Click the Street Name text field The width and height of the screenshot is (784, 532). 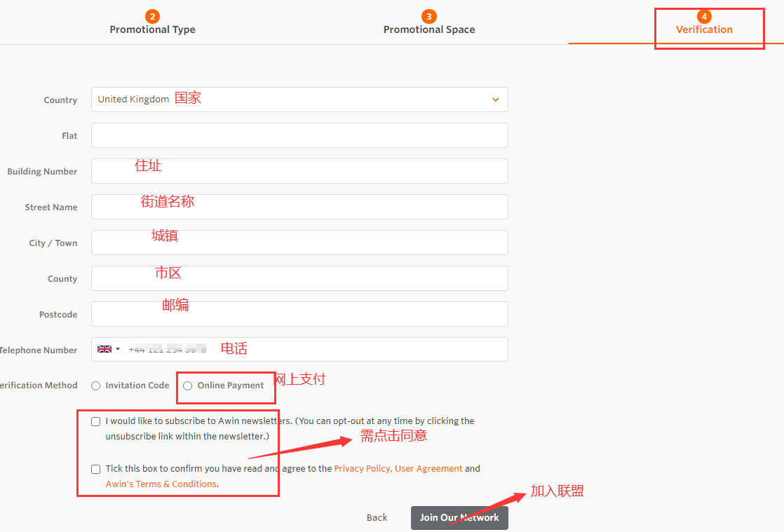coord(299,207)
